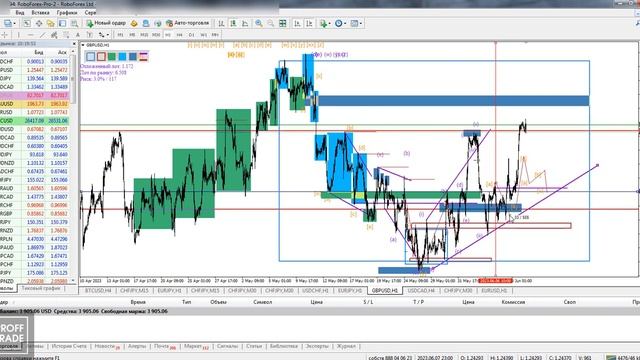Open the Вид menu
The height and width of the screenshot is (360, 640).
(20, 13)
